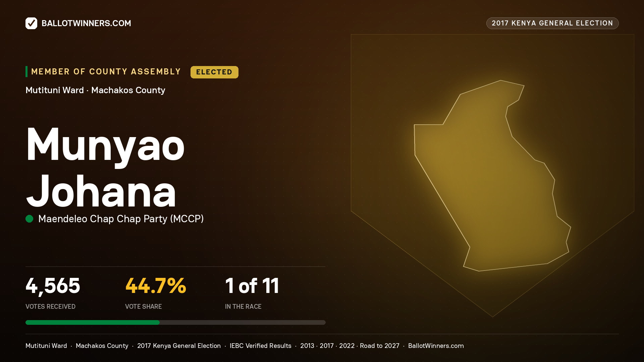The height and width of the screenshot is (362, 644).
Task: Click Mutituni Ward in the footer
Action: click(x=46, y=346)
